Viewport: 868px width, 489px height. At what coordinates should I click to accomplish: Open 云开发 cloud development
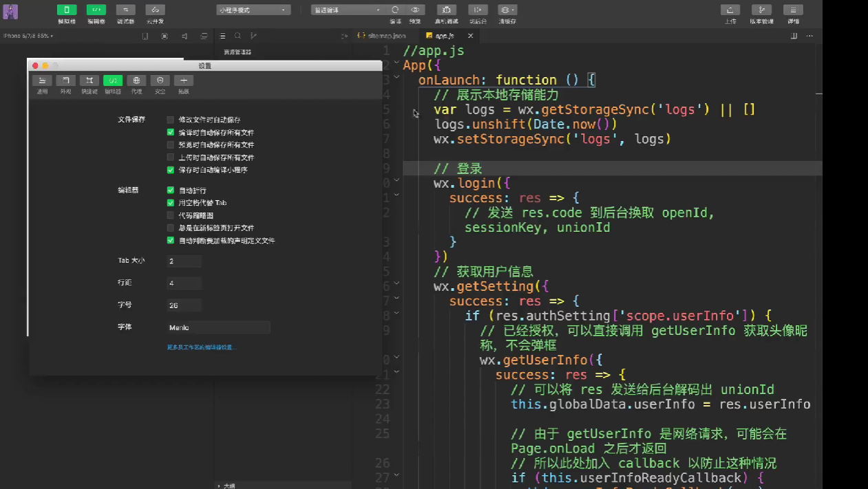coord(155,10)
